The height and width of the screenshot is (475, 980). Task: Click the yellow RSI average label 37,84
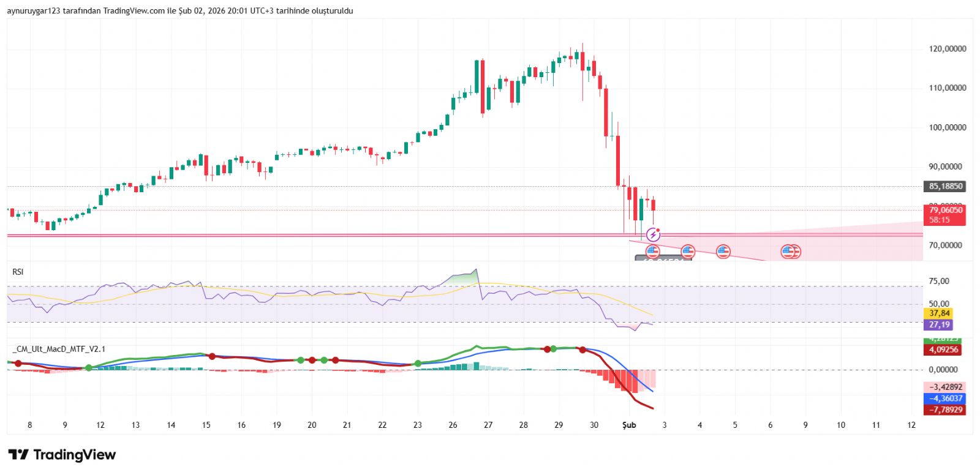(x=938, y=313)
